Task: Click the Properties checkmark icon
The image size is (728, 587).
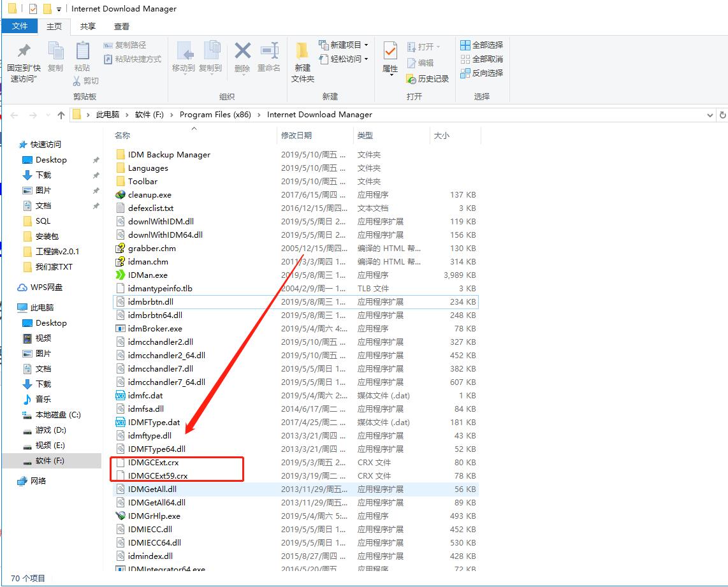Action: coord(390,50)
